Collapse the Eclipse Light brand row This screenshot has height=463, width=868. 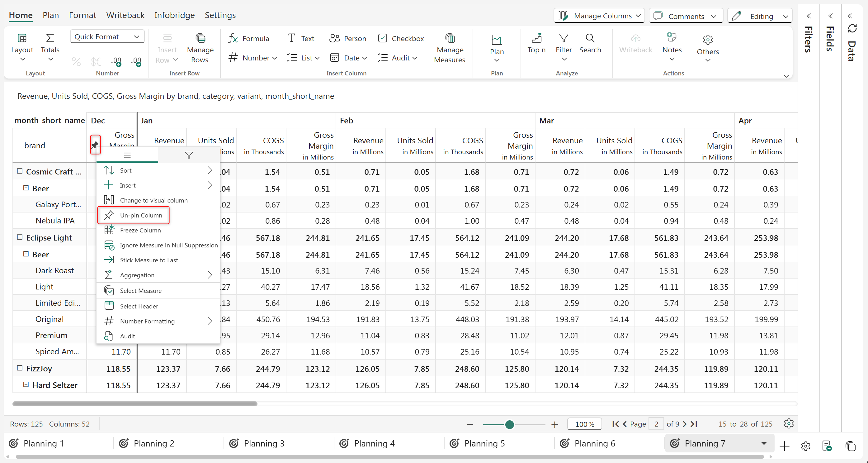pos(20,237)
